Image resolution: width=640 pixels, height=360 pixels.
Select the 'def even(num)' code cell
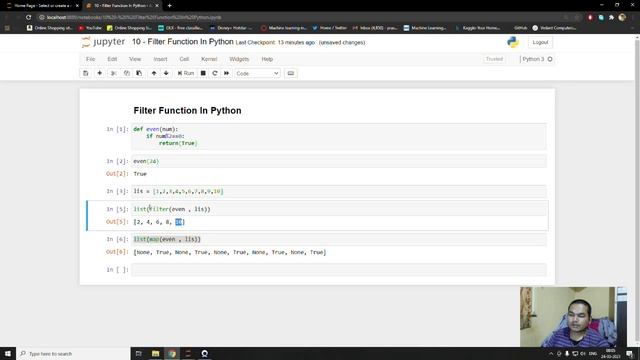click(339, 136)
